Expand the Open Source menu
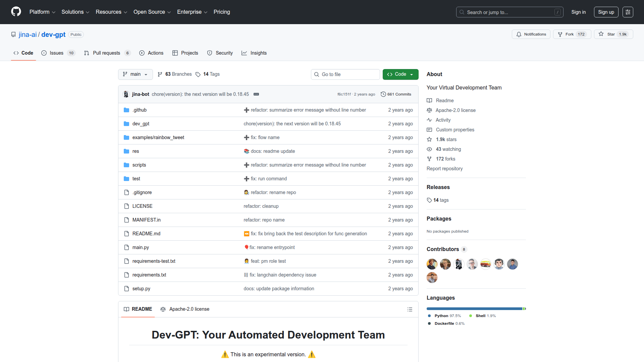Screen dimensions: 644x362 152,12
